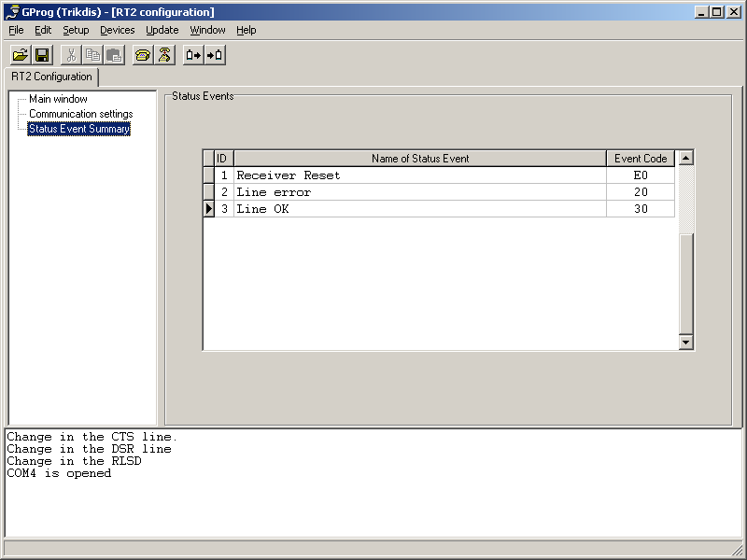Image resolution: width=747 pixels, height=560 pixels.
Task: Open the Update menu
Action: point(162,30)
